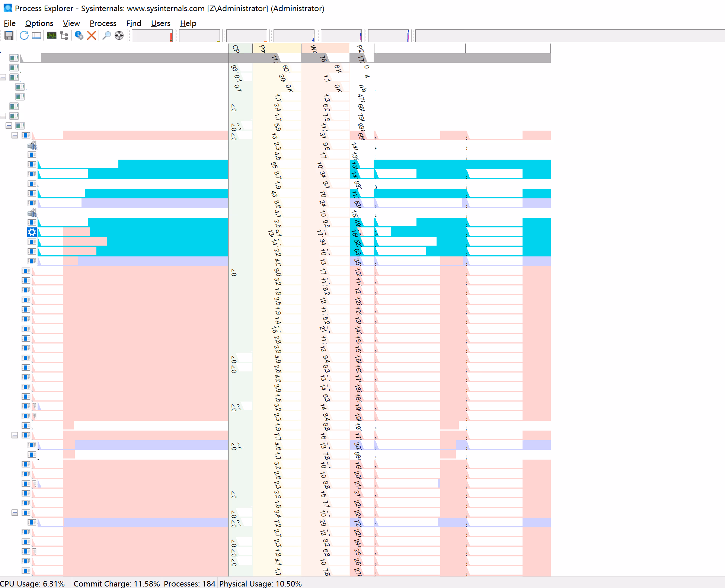Image resolution: width=725 pixels, height=588 pixels.
Task: Toggle the Show Lower Pane toolbar button
Action: coord(36,35)
